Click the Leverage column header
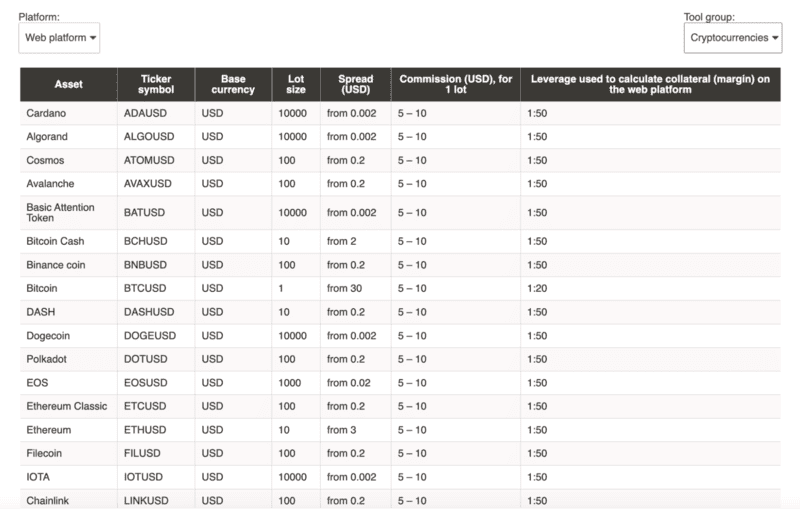Viewport: 800px width, 509px height. coord(651,85)
